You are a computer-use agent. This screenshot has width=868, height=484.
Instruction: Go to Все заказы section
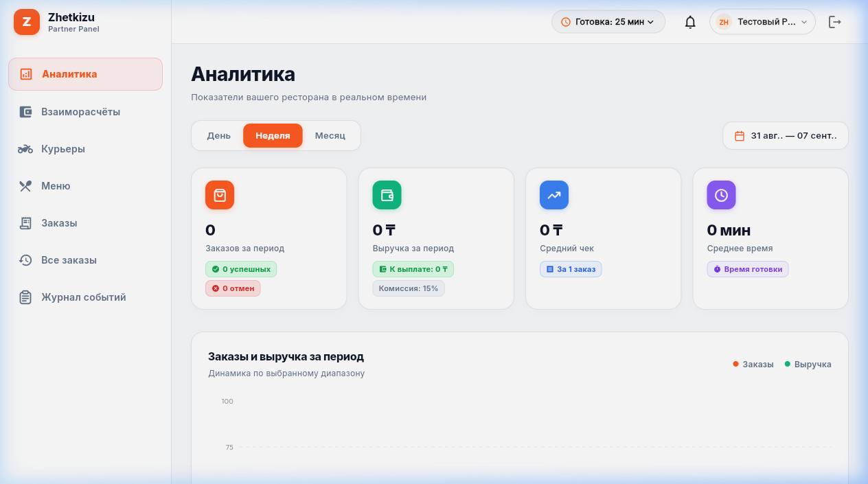[x=85, y=260]
